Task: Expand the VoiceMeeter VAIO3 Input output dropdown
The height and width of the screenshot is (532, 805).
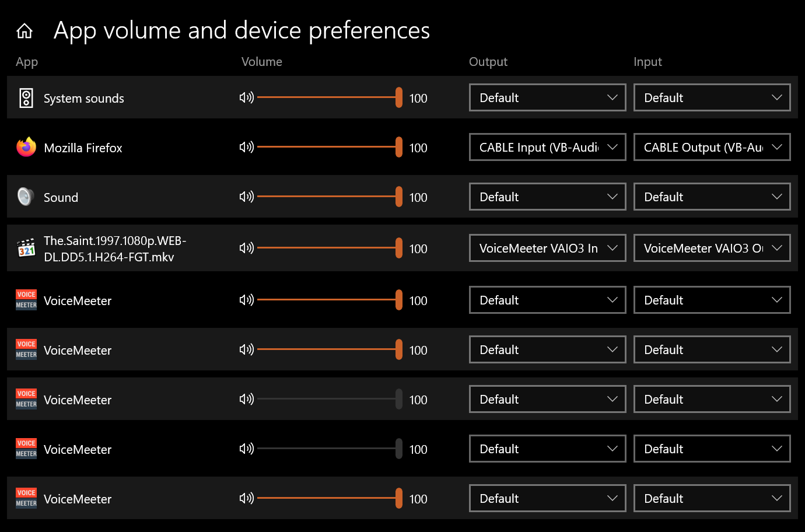Action: click(x=547, y=248)
